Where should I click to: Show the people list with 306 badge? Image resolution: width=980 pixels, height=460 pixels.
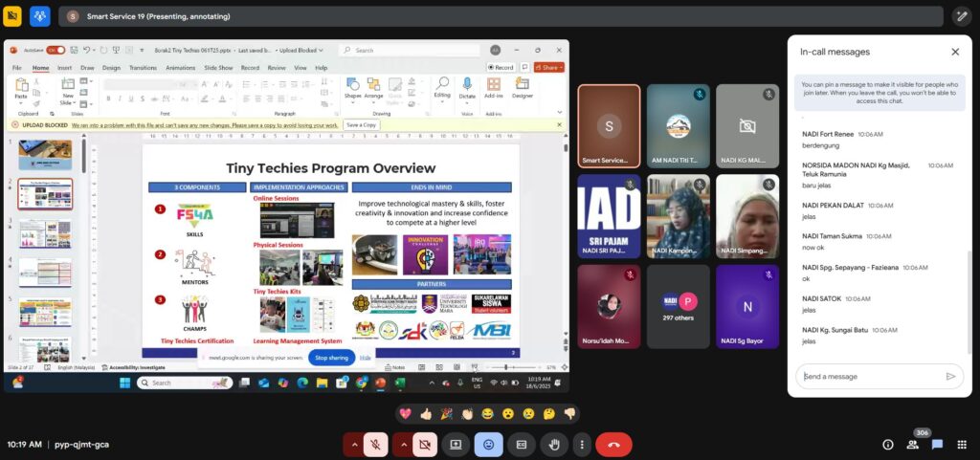pos(913,445)
